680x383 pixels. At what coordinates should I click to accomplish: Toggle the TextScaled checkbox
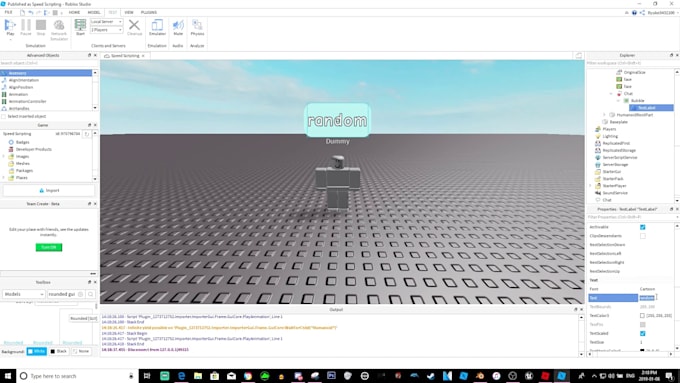coord(642,334)
